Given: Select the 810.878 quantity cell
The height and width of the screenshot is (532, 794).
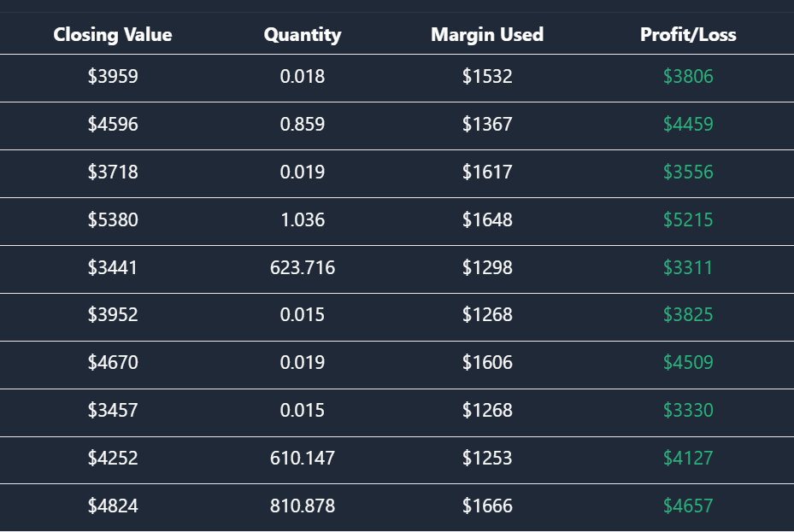Looking at the screenshot, I should click(303, 506).
